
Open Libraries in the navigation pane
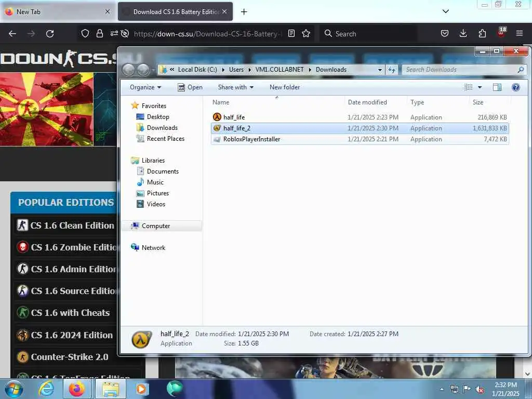tap(153, 161)
